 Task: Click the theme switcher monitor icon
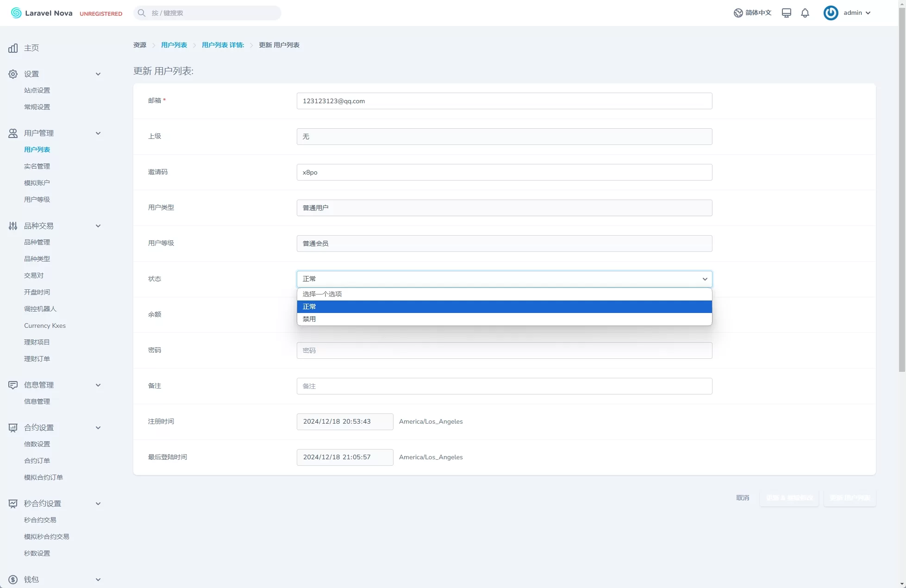786,13
